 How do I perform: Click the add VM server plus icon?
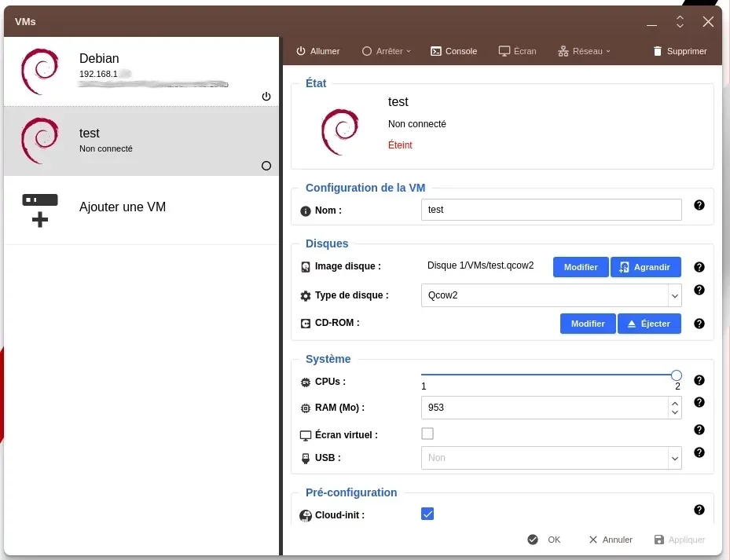(40, 210)
